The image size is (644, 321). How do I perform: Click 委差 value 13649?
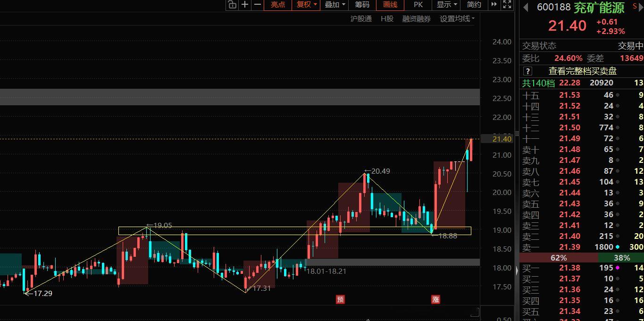click(x=632, y=59)
